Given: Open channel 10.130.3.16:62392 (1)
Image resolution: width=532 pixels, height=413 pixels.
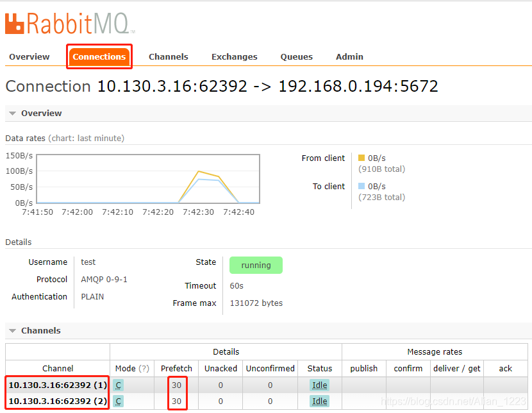Looking at the screenshot, I should coord(56,385).
